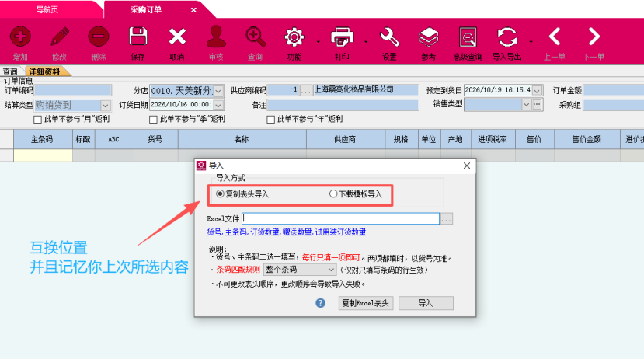The height and width of the screenshot is (359, 644).
Task: Check 此单不参与"年"返利
Action: (270, 120)
